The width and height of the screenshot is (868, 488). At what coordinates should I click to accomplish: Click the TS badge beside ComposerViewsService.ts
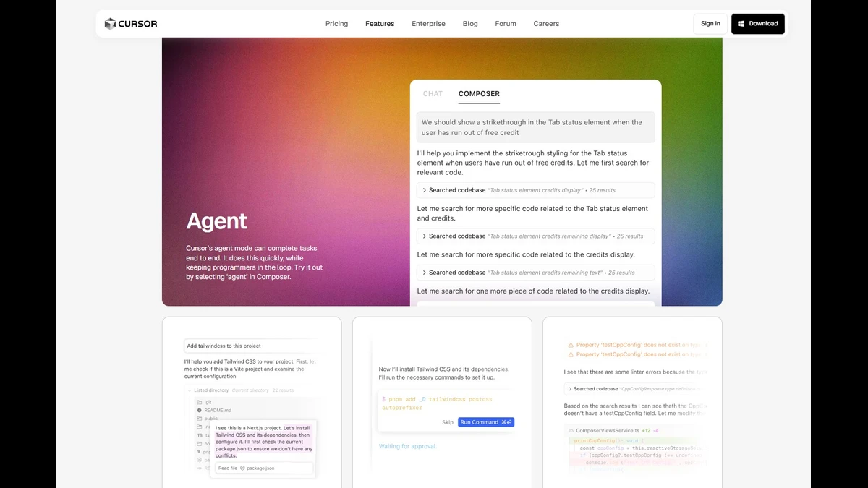click(571, 430)
